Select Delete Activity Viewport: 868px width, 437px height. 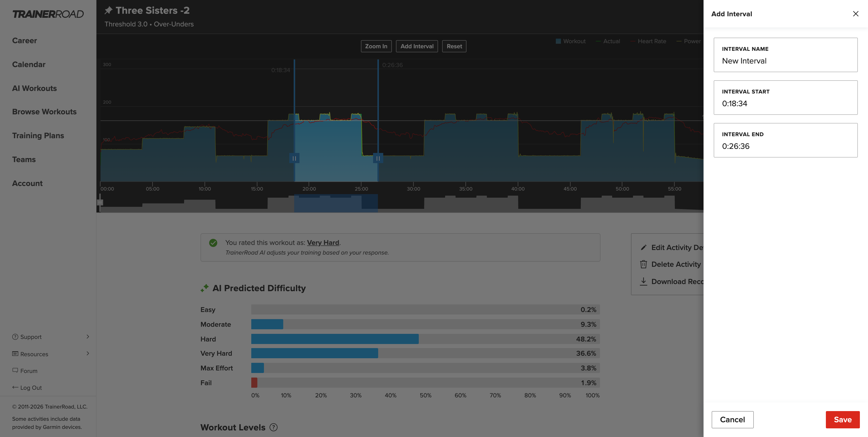tap(676, 264)
